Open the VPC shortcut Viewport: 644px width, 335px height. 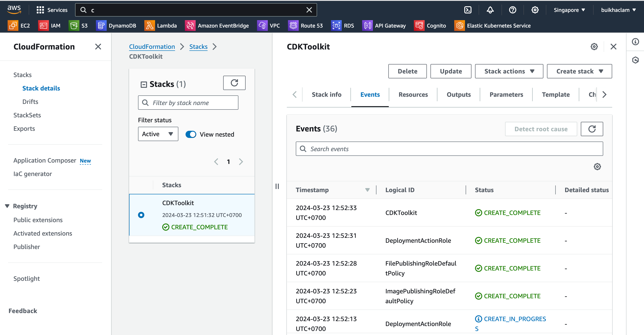pyautogui.click(x=268, y=26)
